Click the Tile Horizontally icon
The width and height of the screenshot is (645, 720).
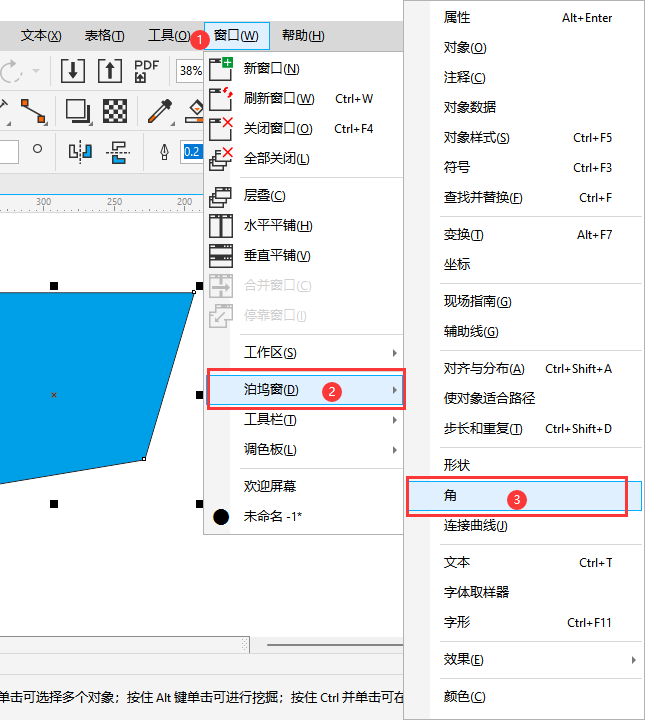[x=221, y=226]
